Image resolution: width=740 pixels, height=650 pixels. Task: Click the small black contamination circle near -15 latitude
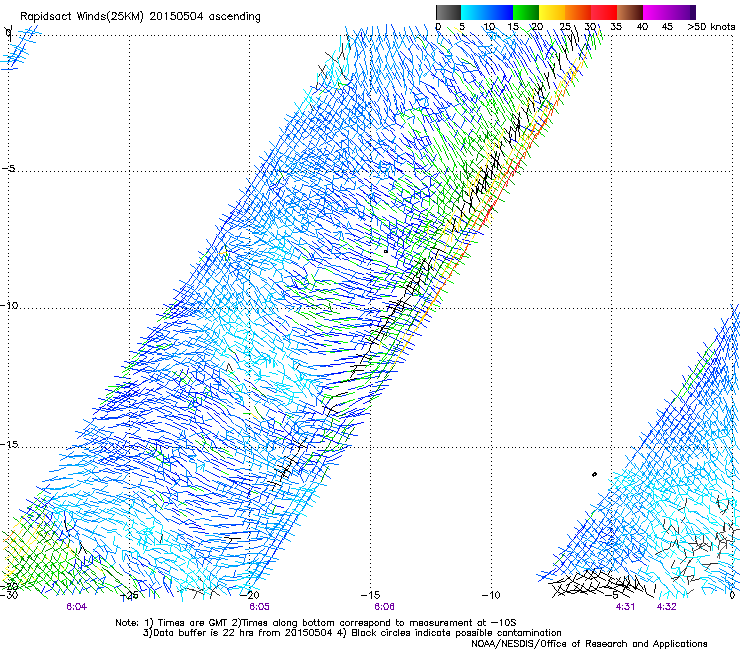pos(594,474)
